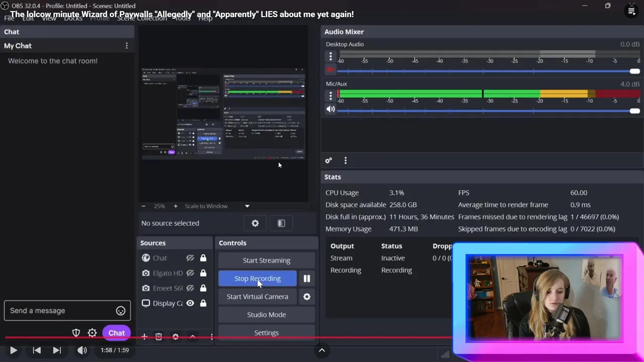Viewport: 644px width, 362px height.
Task: Click Start Streaming
Action: [x=267, y=260]
